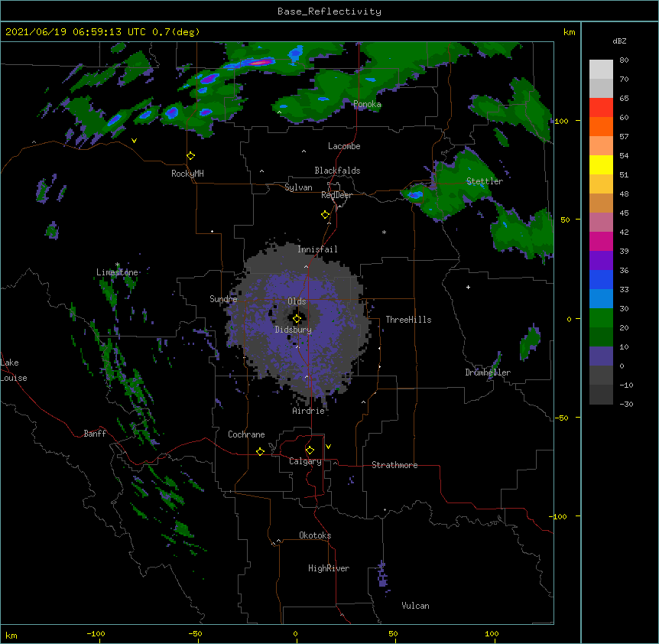Click the dBZ legend heading
The image size is (659, 644).
619,41
